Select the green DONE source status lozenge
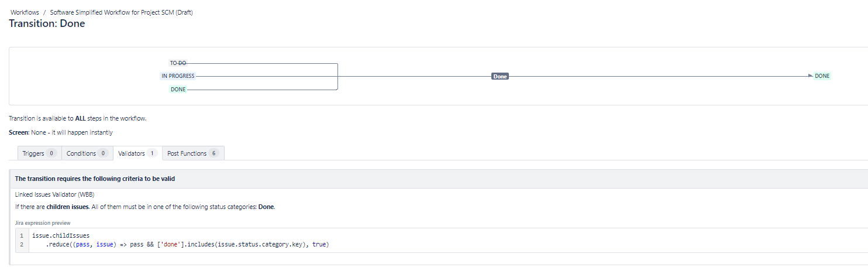868x274 pixels. (178, 89)
